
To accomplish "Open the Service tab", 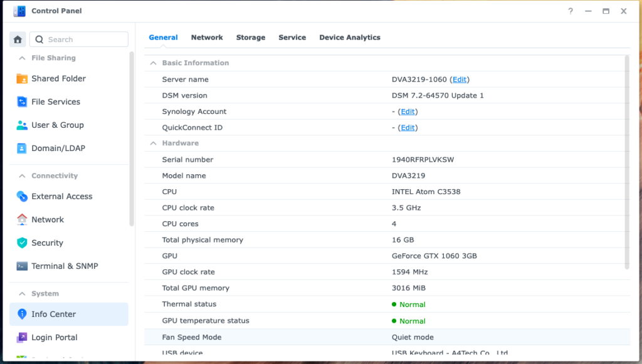I will [x=292, y=38].
